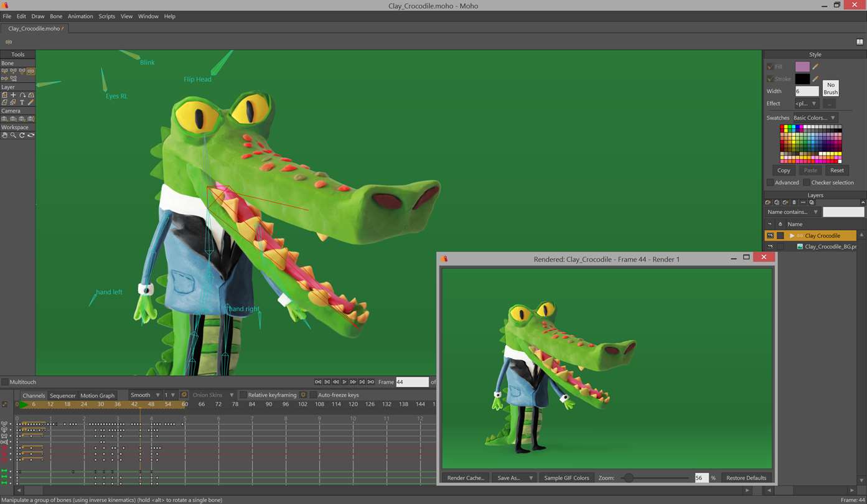
Task: Hide the Clay Crocodile layer with eye icon
Action: click(x=770, y=236)
